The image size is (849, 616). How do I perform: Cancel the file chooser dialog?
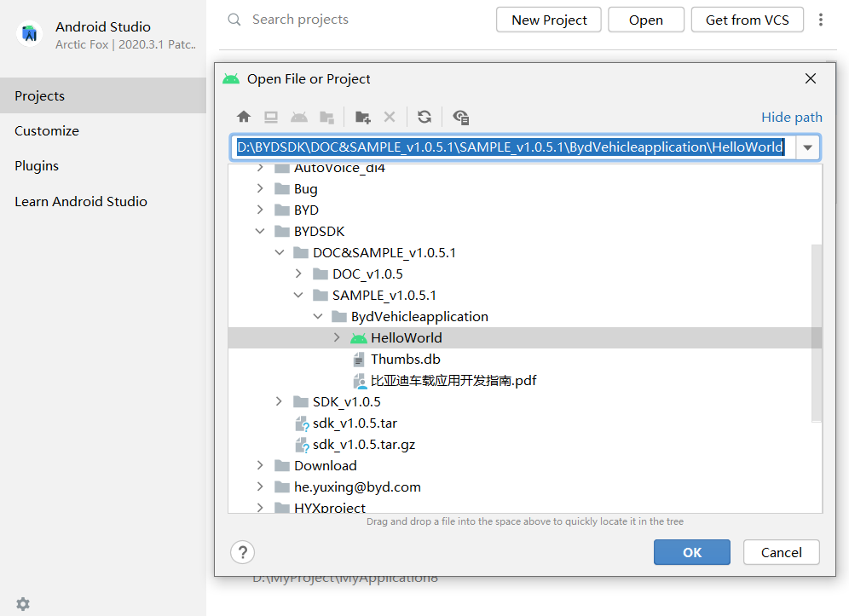tap(782, 552)
